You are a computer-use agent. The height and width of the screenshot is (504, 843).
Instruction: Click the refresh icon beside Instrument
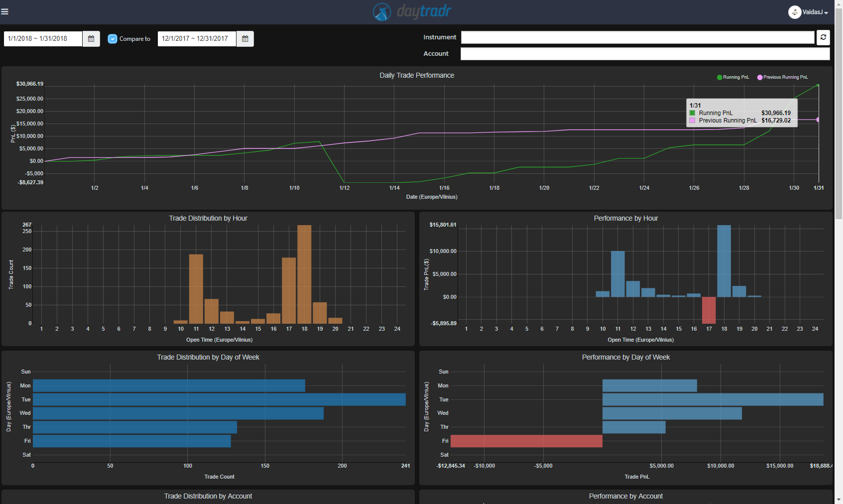823,37
